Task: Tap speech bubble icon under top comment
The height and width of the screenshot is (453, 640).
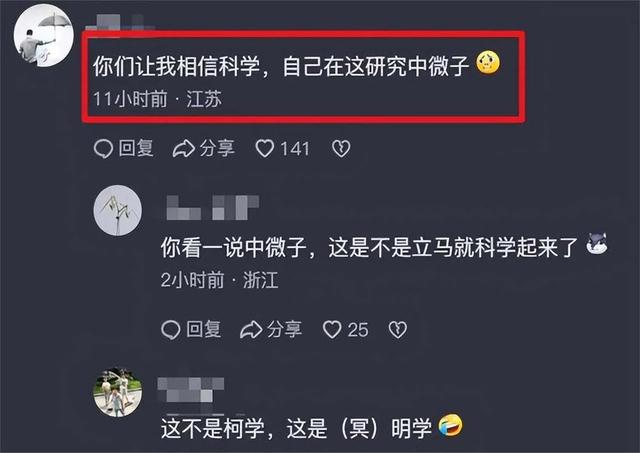Action: (103, 149)
